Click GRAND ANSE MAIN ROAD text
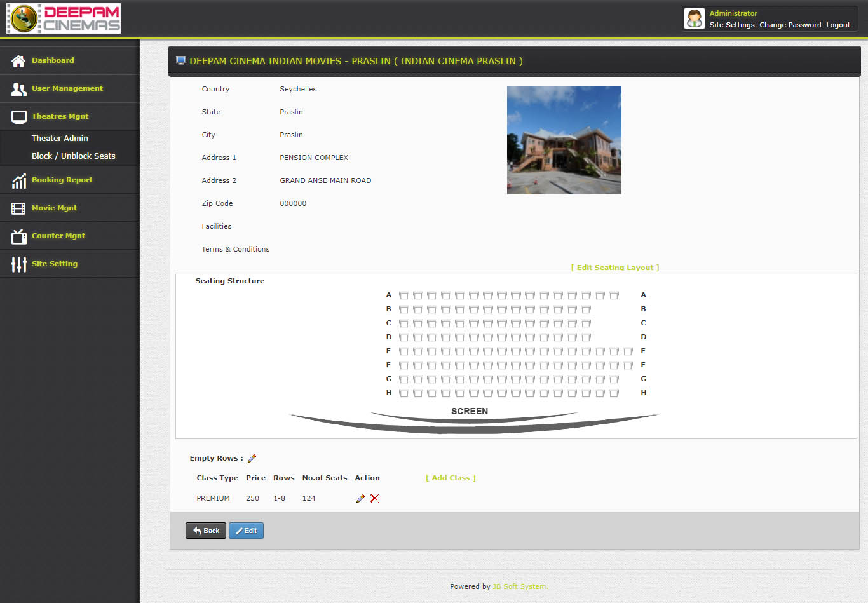 point(325,180)
